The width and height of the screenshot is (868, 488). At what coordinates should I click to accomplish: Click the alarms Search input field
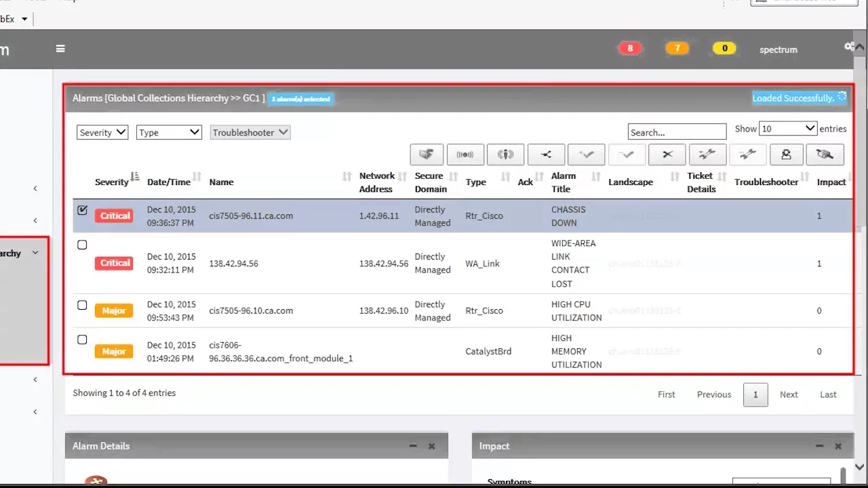tap(677, 132)
